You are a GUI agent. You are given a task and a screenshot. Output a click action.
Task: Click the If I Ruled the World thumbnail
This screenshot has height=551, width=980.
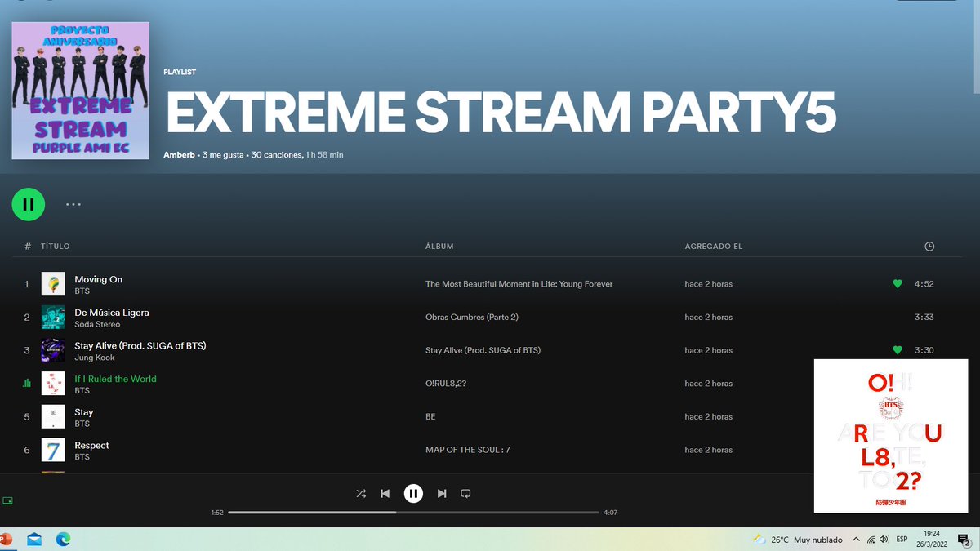point(53,384)
